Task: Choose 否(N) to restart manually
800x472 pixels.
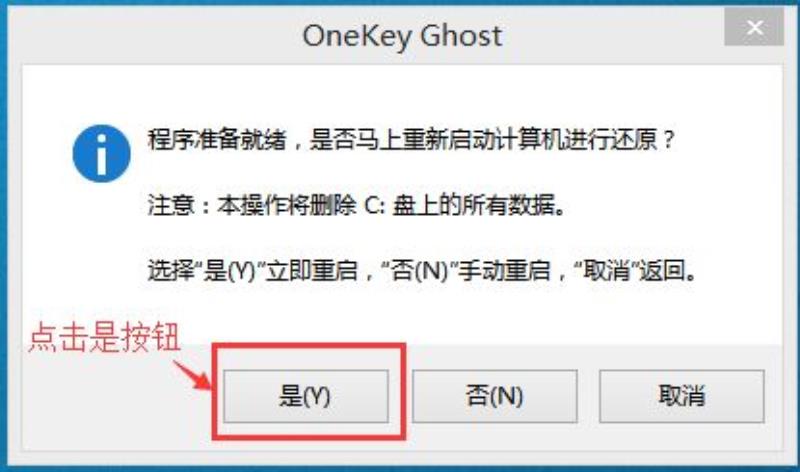Action: [x=494, y=396]
